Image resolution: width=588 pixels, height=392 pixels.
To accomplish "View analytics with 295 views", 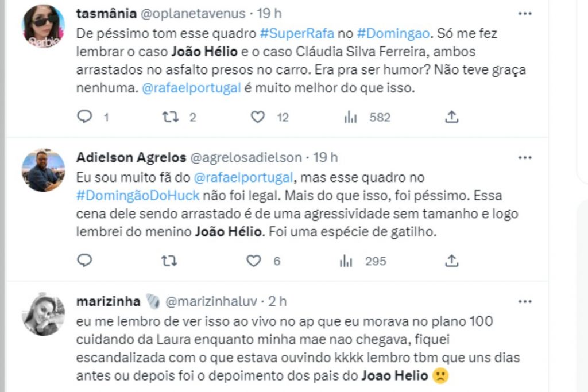I will pyautogui.click(x=346, y=261).
